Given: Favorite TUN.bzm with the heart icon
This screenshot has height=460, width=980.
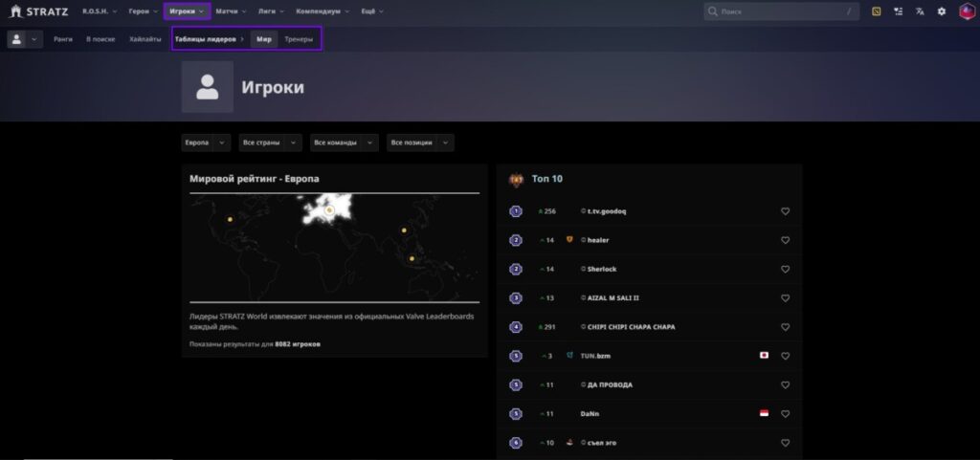Looking at the screenshot, I should pyautogui.click(x=785, y=357).
